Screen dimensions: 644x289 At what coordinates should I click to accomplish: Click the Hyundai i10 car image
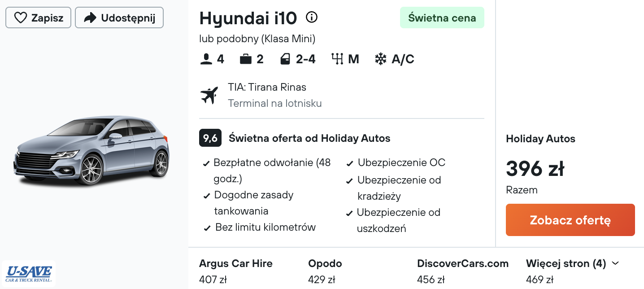91,151
